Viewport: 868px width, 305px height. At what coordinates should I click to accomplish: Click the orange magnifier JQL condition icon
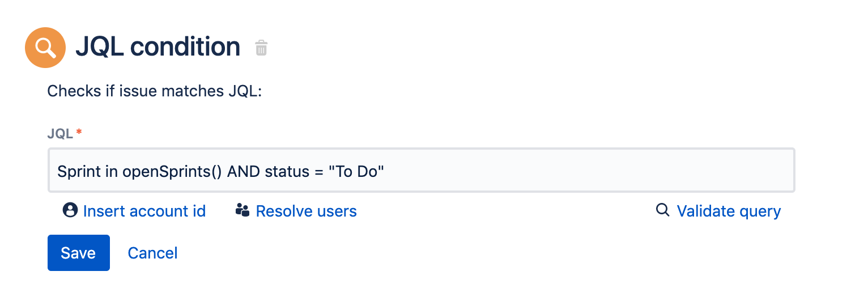pos(45,48)
